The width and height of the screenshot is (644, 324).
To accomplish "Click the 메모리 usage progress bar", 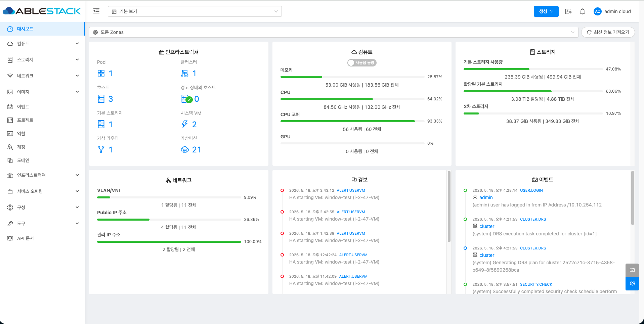I will coord(352,77).
